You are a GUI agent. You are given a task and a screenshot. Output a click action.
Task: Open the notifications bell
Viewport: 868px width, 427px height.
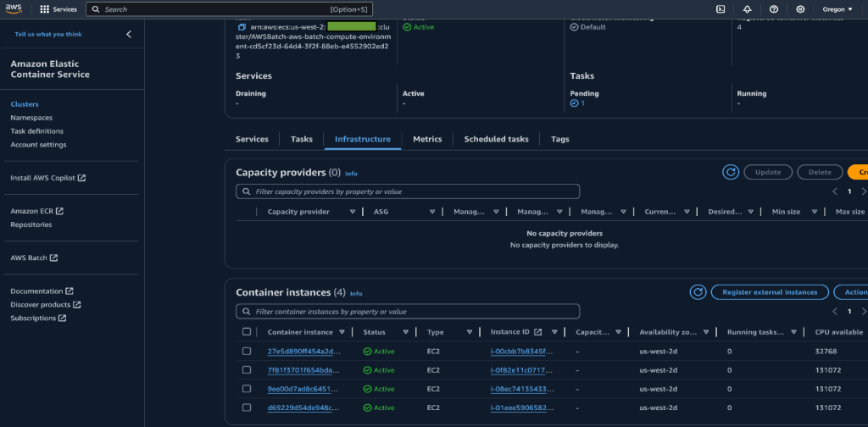click(x=748, y=9)
